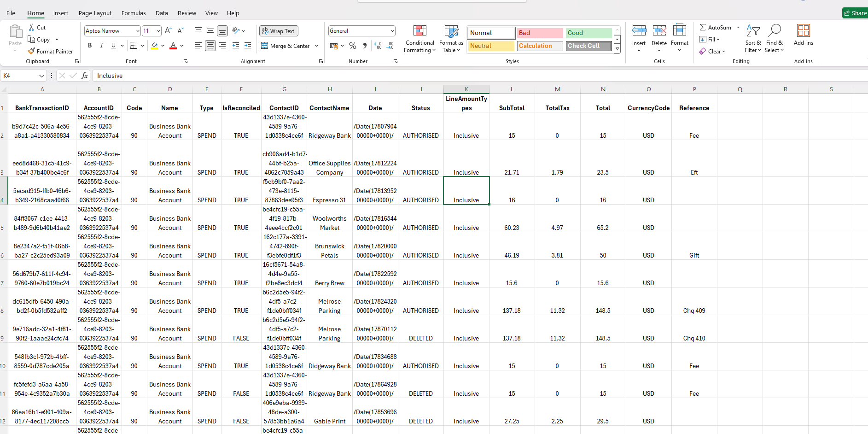This screenshot has width=868, height=434.
Task: Click the Paste clipboard icon
Action: point(15,32)
